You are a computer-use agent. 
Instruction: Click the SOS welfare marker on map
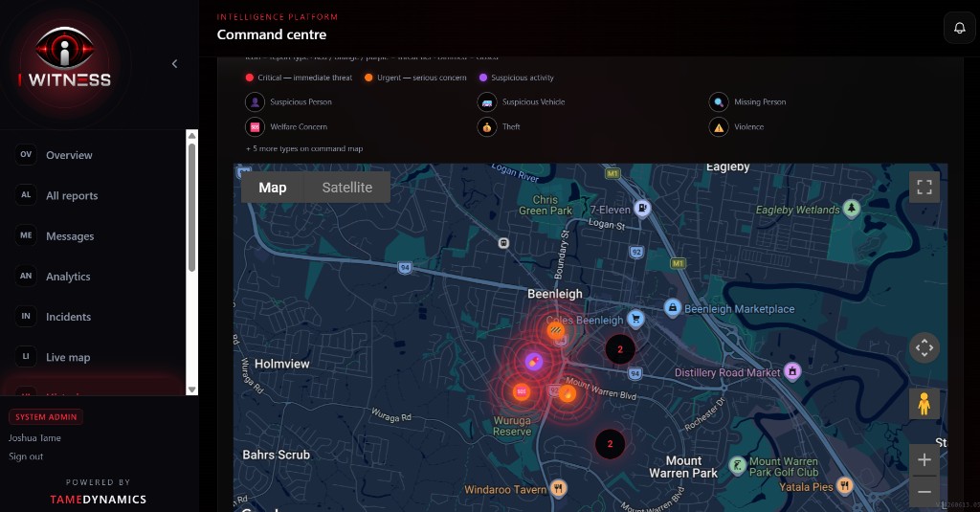pos(522,392)
